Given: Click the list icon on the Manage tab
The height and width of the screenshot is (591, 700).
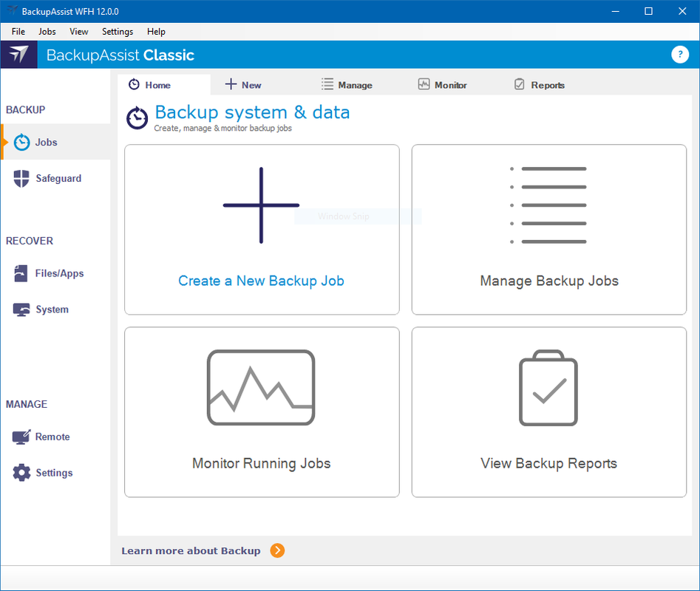Looking at the screenshot, I should tap(327, 84).
